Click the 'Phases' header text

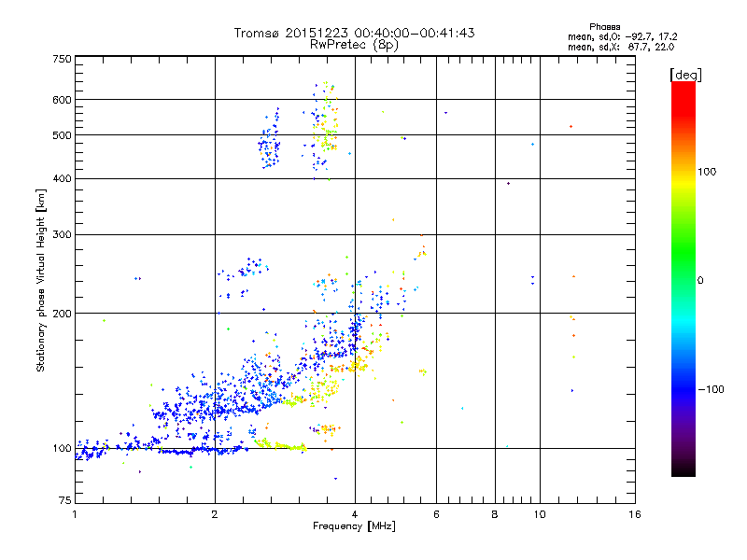tap(604, 27)
